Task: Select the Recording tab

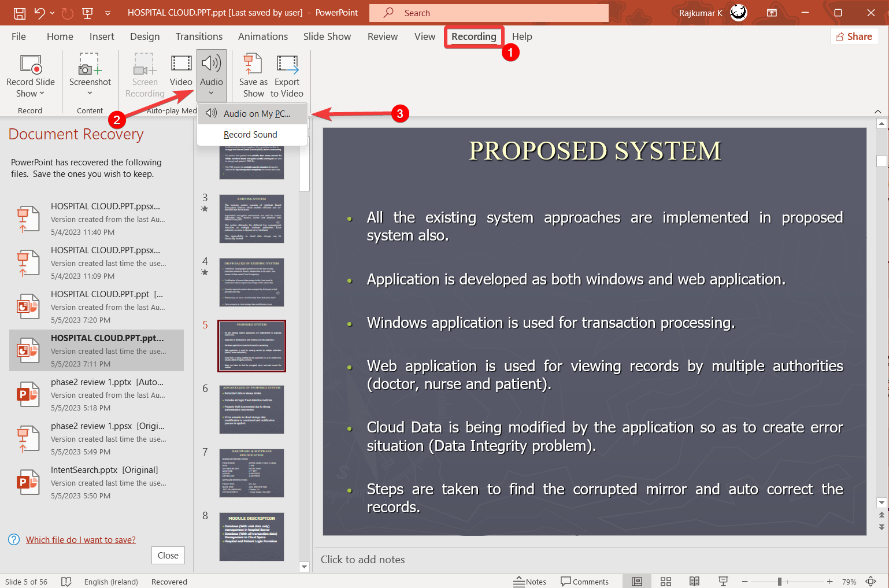Action: 474,36
